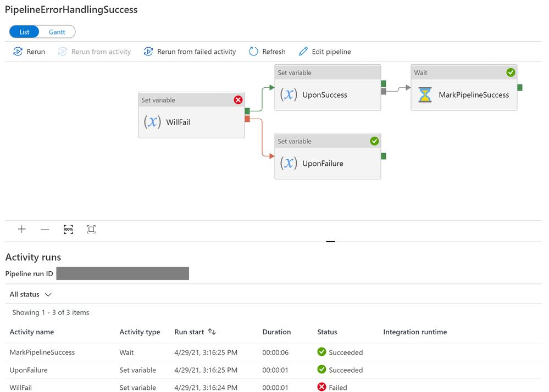The width and height of the screenshot is (549, 392).
Task: Click WillFail orange failure output connector
Action: point(247,119)
